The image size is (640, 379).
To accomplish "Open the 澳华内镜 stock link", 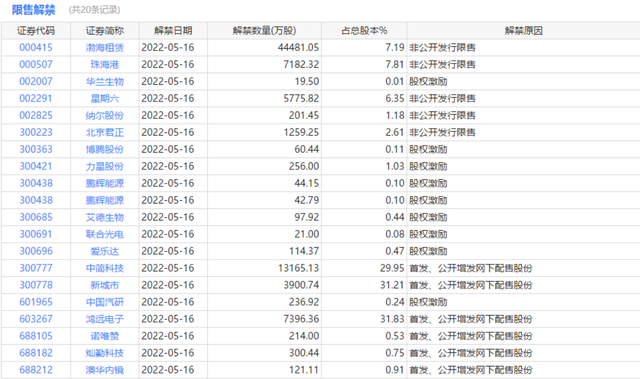I will click(104, 370).
